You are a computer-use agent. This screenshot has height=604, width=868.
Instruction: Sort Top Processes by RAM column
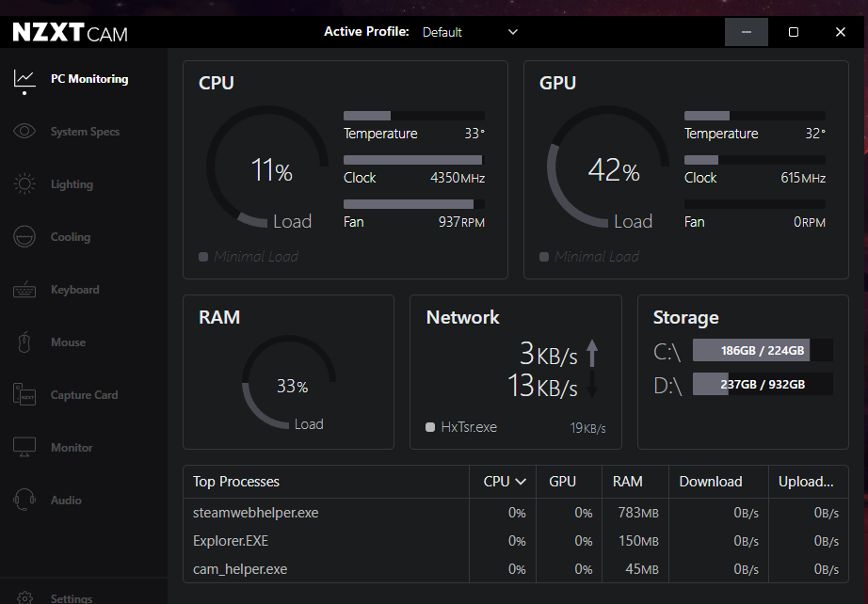tap(627, 482)
